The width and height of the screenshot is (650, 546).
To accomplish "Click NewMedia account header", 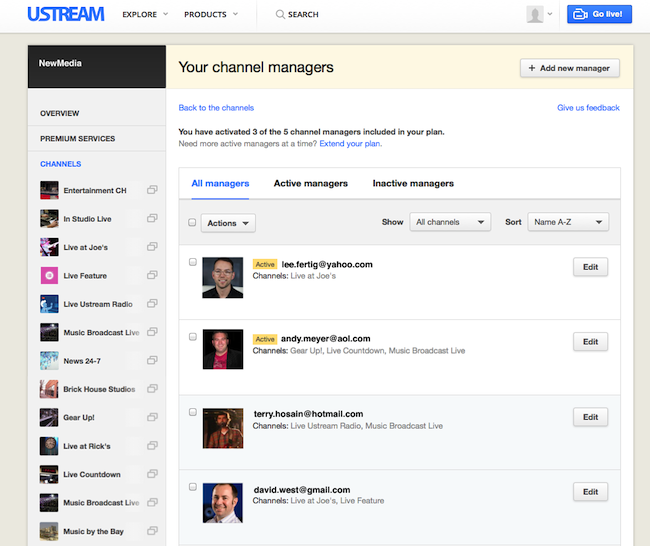I will click(x=97, y=66).
